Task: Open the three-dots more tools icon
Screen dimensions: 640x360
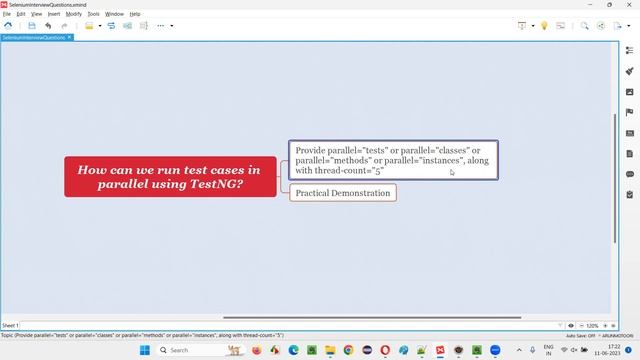Action: click(160, 26)
